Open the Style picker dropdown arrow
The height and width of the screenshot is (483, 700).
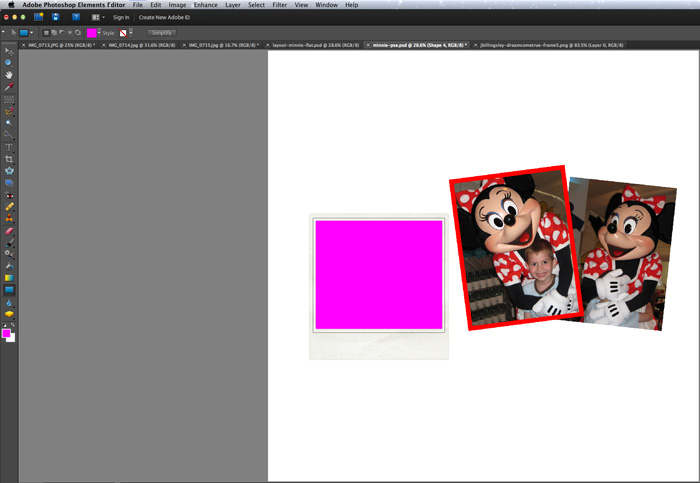tap(131, 33)
